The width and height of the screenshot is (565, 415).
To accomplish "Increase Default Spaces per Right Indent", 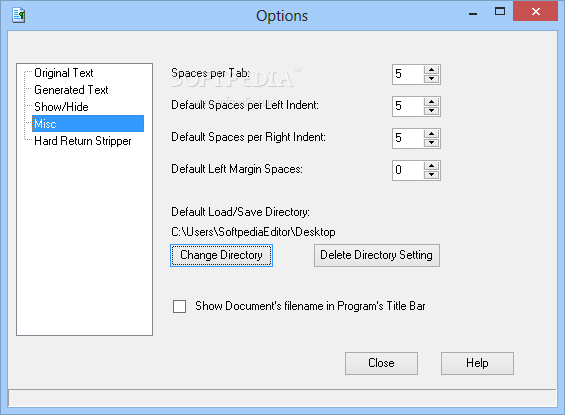I will coord(431,134).
